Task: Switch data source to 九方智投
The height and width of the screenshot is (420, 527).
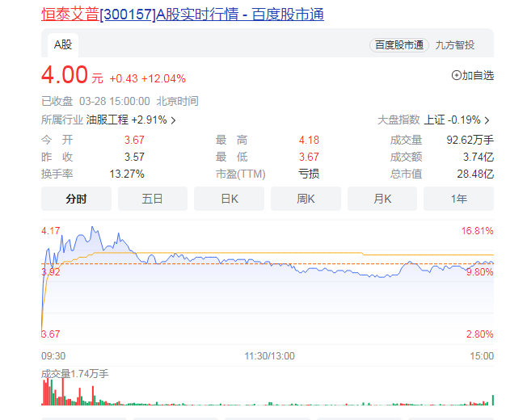Action: [455, 45]
